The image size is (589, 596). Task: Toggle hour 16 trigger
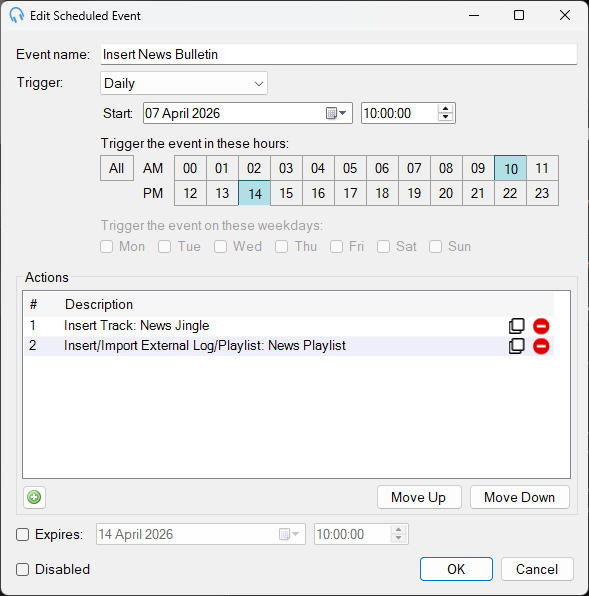click(318, 193)
